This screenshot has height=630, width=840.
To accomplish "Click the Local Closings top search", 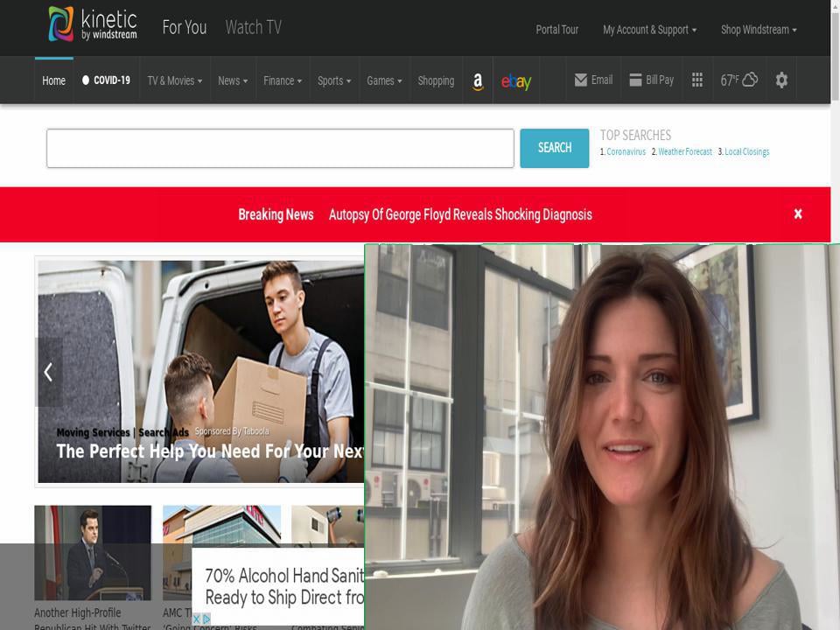I will (746, 151).
